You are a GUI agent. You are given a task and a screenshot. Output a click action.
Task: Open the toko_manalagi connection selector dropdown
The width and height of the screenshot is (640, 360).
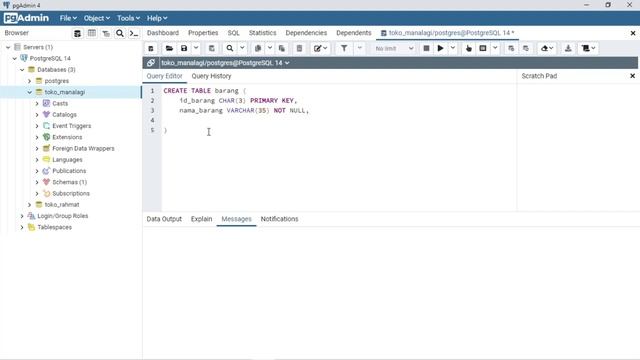point(225,63)
